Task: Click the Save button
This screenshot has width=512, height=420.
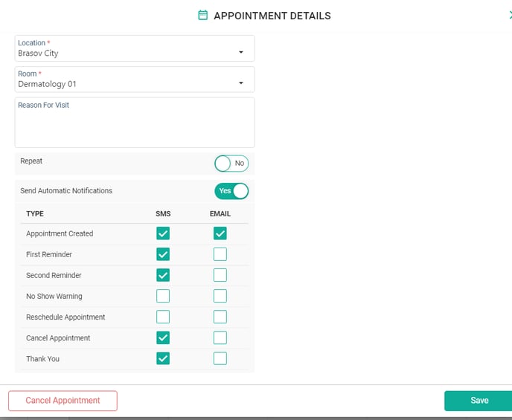Action: pyautogui.click(x=479, y=401)
